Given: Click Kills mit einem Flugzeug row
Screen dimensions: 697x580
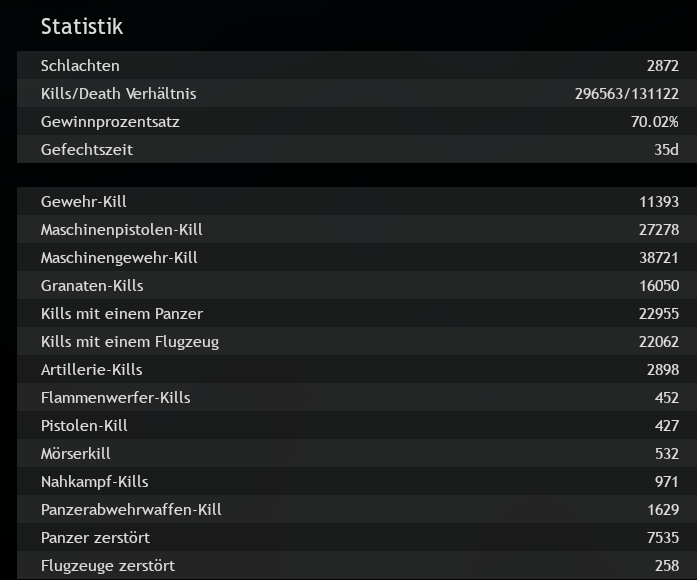Looking at the screenshot, I should 357,341.
